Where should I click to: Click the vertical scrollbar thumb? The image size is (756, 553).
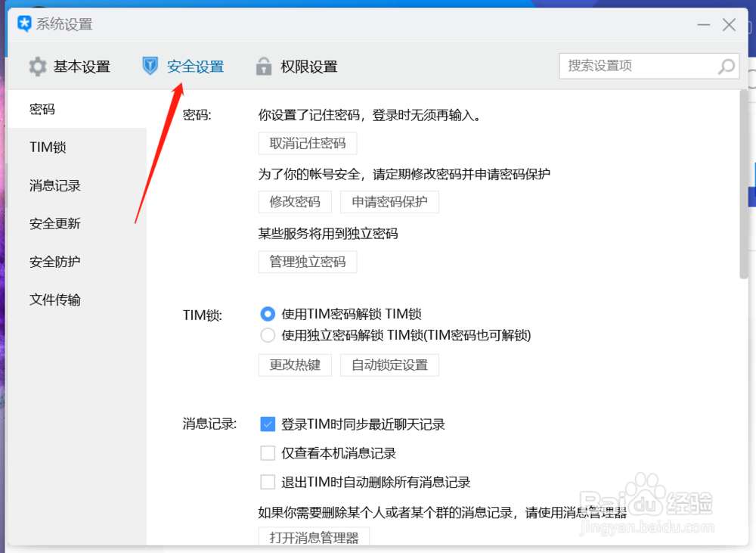743,185
